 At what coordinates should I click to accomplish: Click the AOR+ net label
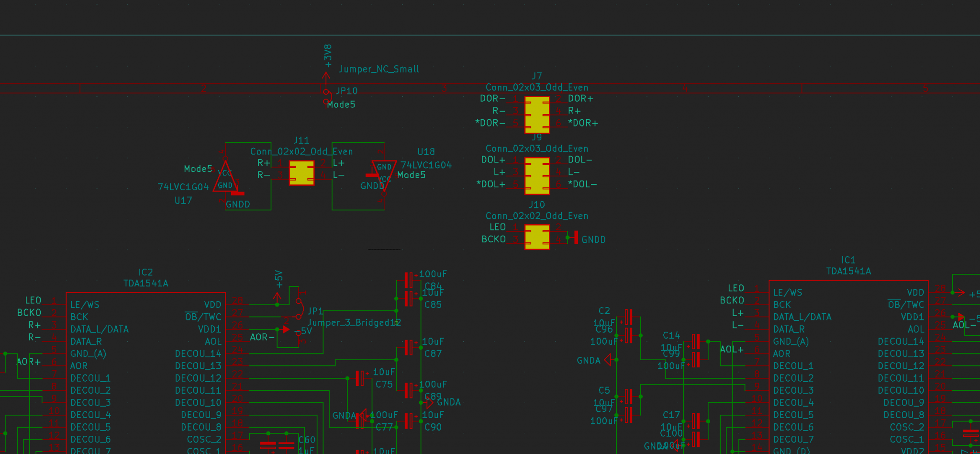click(29, 362)
